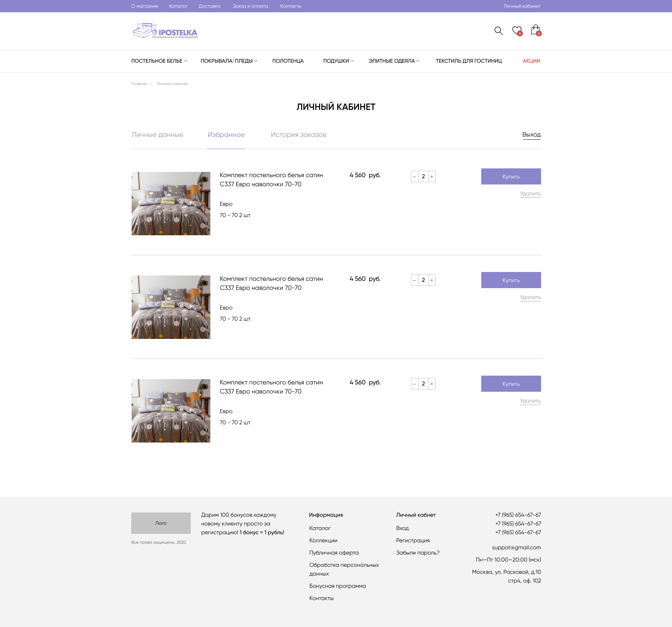Expand the Постельное белье category menu

click(x=159, y=61)
